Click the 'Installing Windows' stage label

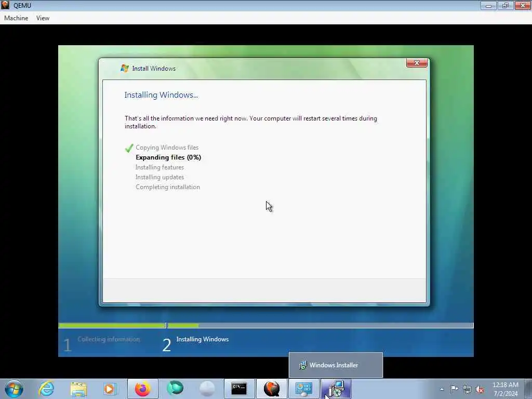[x=203, y=339]
